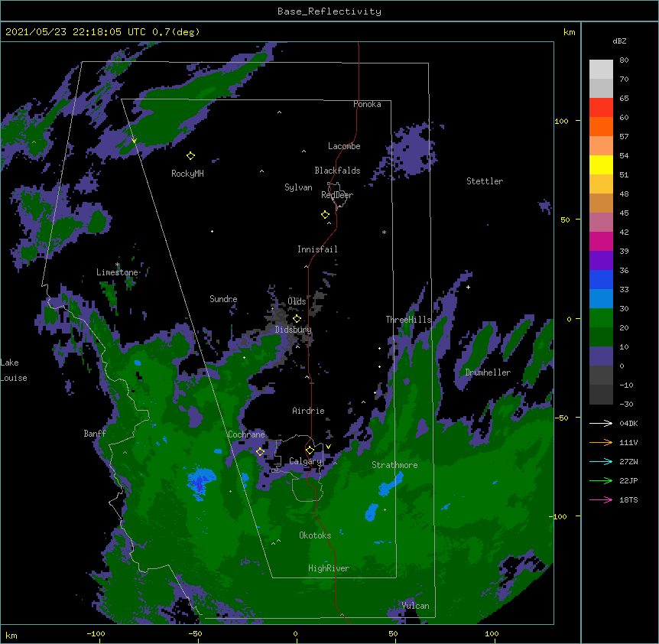This screenshot has height=644, width=659.
Task: Click the Cochrane label
Action: pos(246,434)
